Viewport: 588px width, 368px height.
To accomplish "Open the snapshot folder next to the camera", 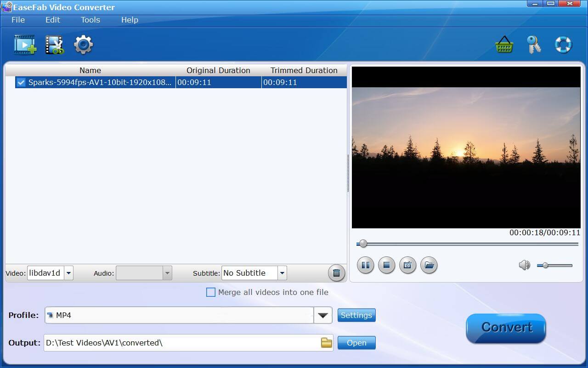I will (429, 265).
